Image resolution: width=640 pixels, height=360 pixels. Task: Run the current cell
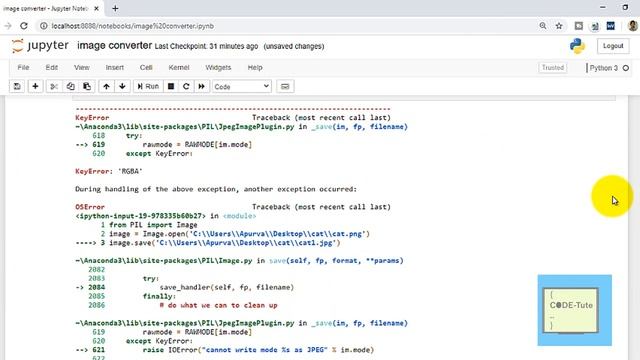(148, 87)
